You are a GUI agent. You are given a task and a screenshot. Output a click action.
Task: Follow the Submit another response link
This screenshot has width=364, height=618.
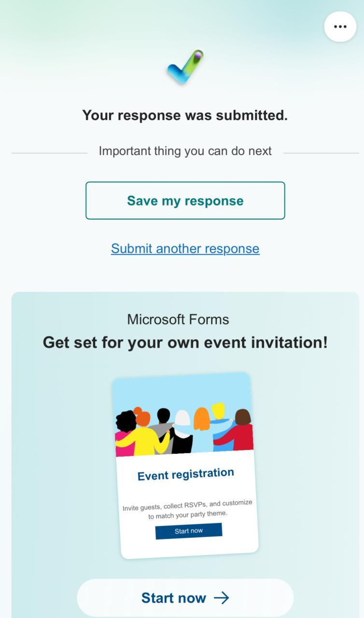[185, 249]
